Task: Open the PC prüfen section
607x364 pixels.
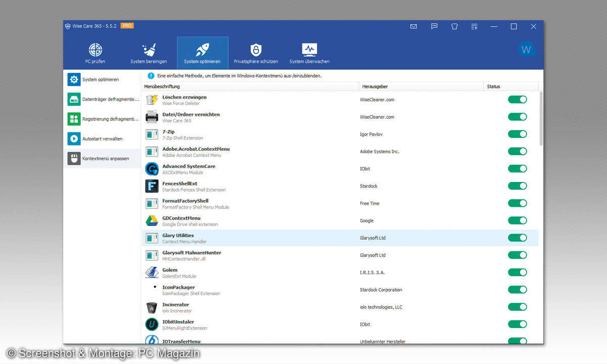Action: (x=96, y=53)
